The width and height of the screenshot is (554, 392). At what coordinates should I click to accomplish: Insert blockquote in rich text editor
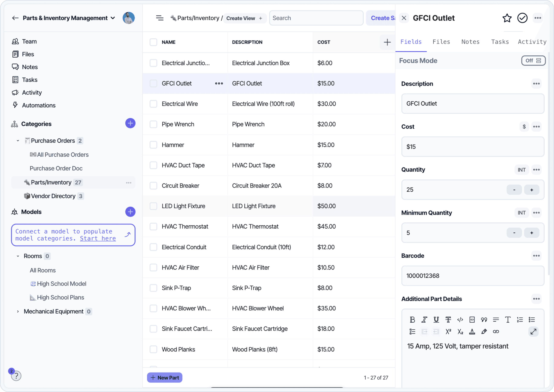(484, 320)
